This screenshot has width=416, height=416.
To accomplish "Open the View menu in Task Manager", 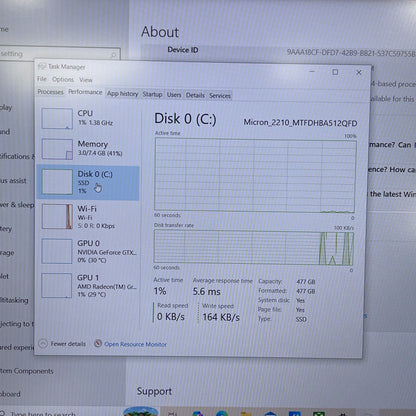I will coord(86,80).
